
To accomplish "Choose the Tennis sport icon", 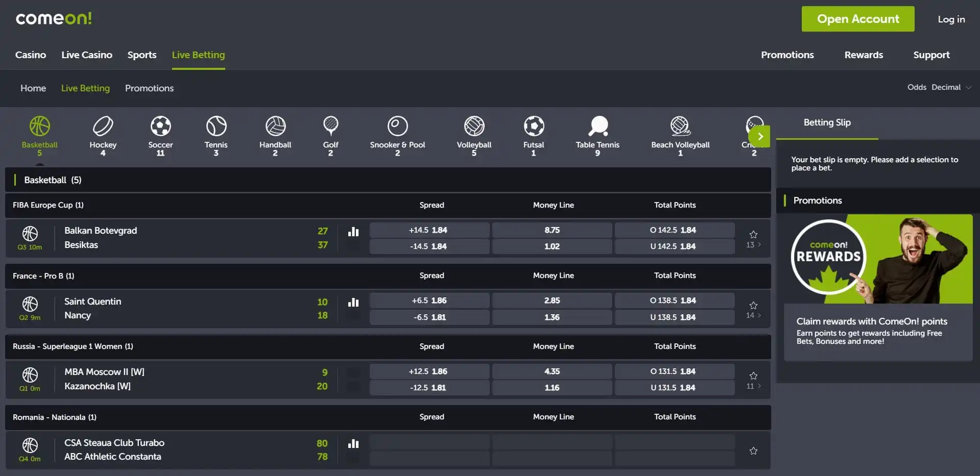I will click(x=216, y=127).
